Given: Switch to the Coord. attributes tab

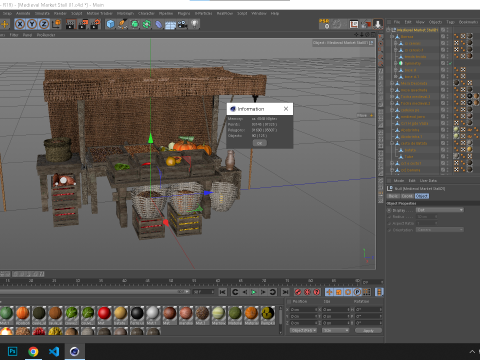Looking at the screenshot, I should click(407, 196).
